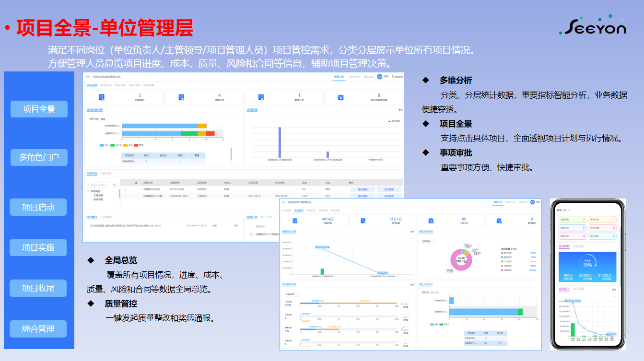This screenshot has width=644, height=361.
Task: Click the search icon in the keyword field
Action: [114, 185]
